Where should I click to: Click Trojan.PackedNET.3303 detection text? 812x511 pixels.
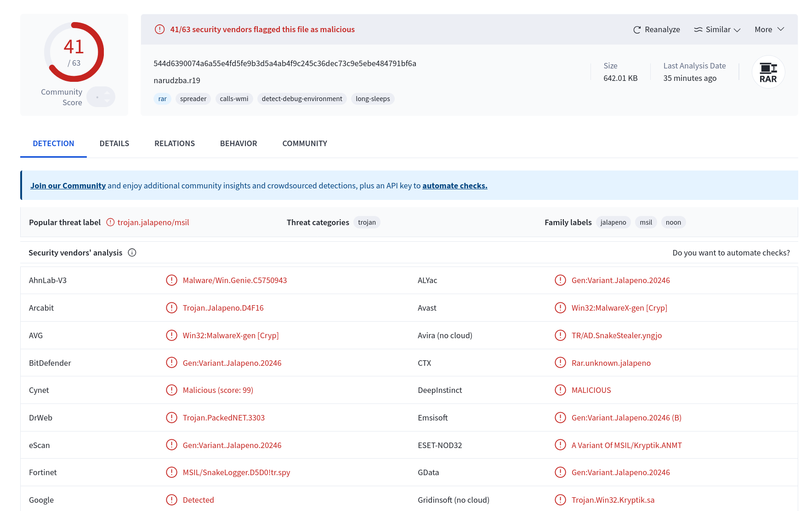pyautogui.click(x=224, y=418)
